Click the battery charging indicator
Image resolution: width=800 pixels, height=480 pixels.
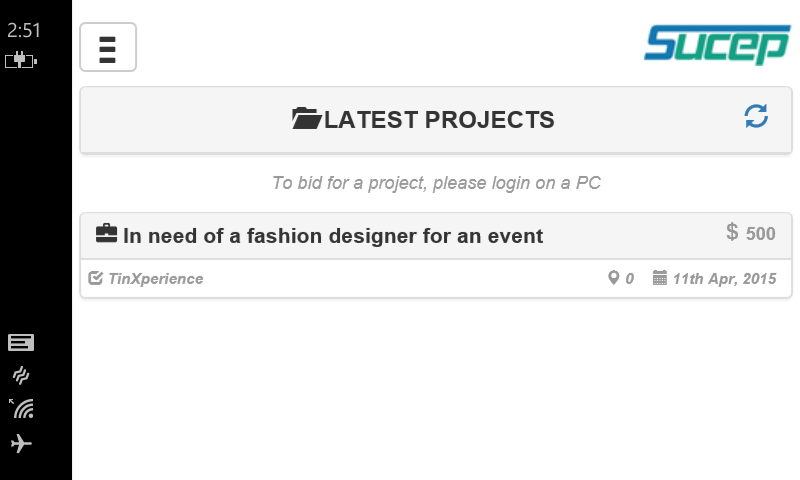(21, 60)
